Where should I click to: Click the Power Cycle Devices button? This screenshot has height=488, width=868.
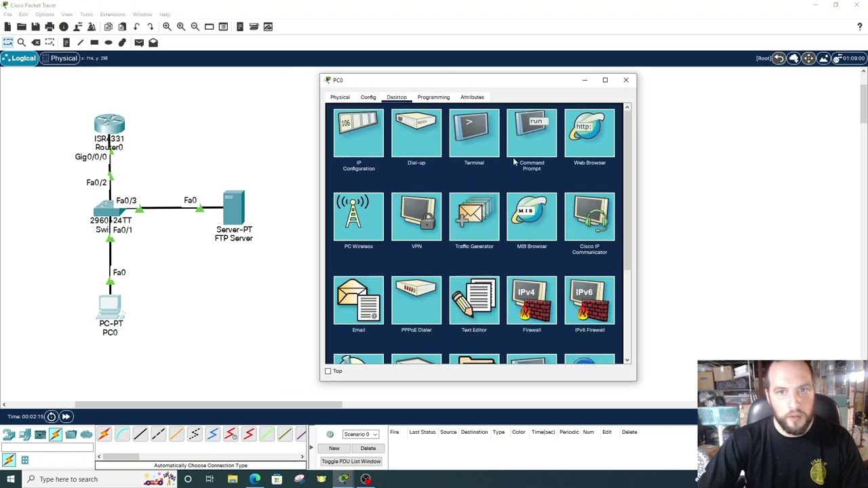(51, 416)
